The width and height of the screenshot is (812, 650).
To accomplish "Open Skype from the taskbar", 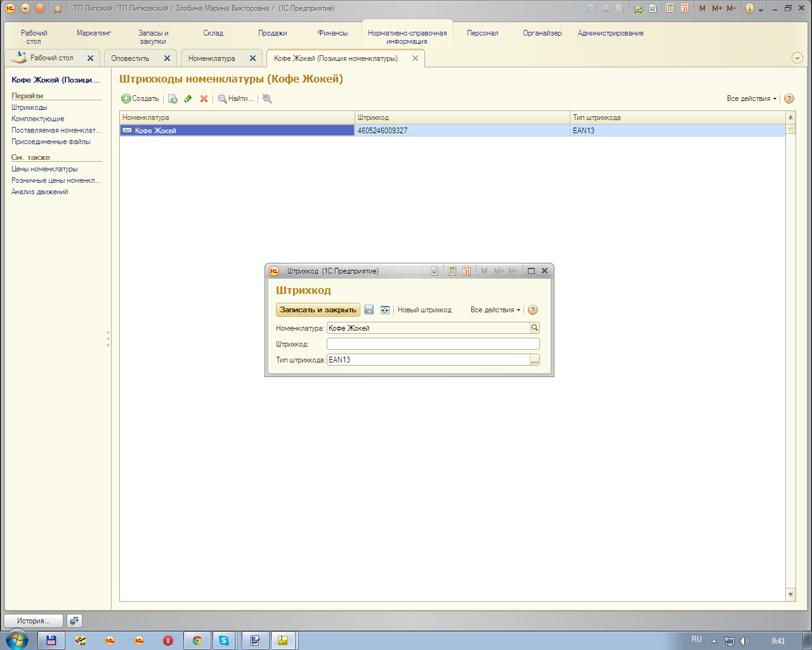I will (224, 640).
